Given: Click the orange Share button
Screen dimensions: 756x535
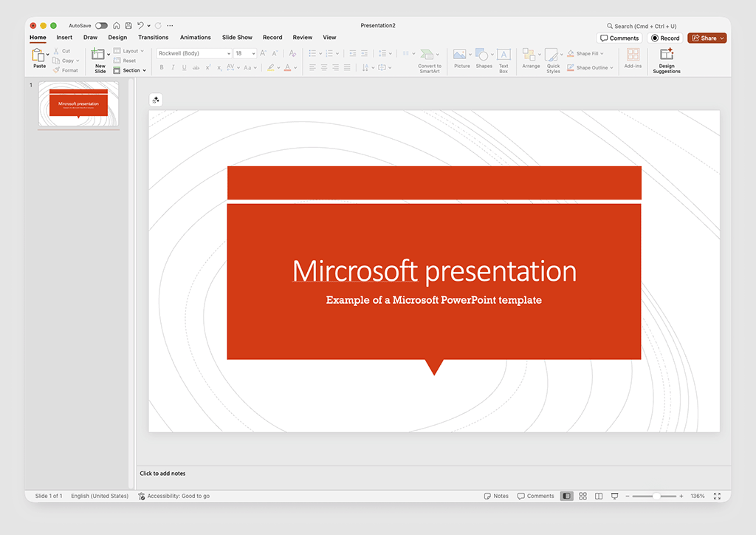Looking at the screenshot, I should [x=707, y=38].
